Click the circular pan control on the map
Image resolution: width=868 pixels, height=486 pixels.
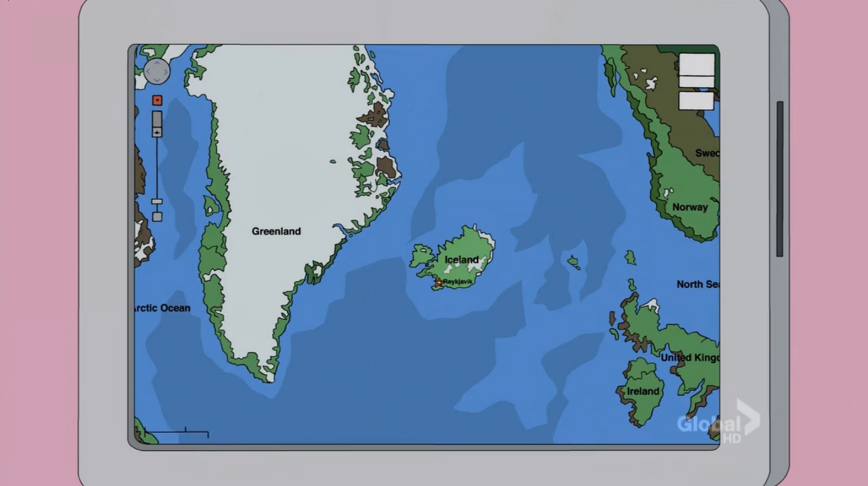pyautogui.click(x=157, y=71)
